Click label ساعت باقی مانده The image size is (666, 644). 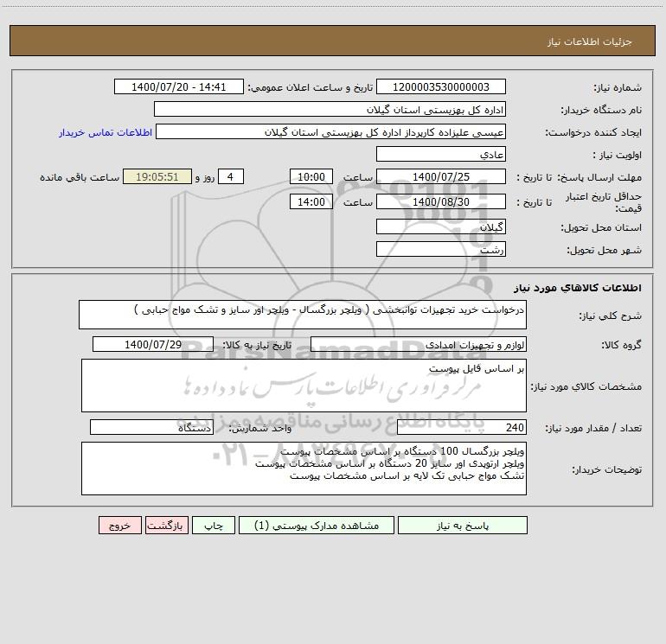point(80,177)
